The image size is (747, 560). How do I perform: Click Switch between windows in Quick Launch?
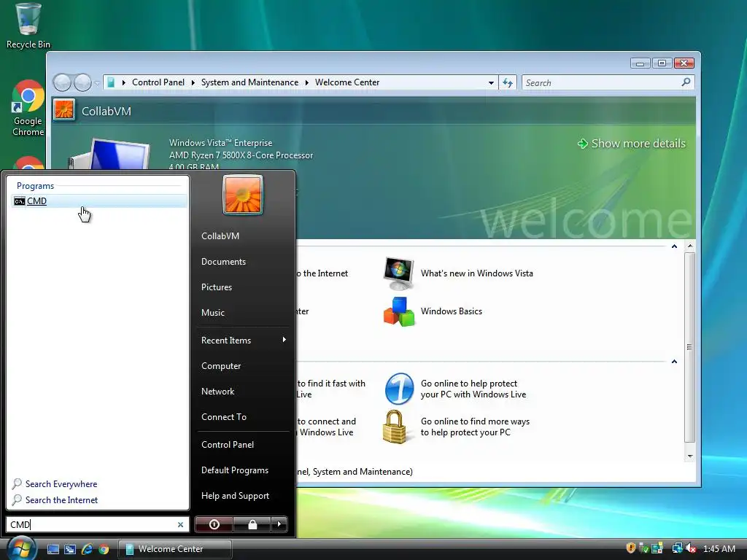pyautogui.click(x=70, y=549)
